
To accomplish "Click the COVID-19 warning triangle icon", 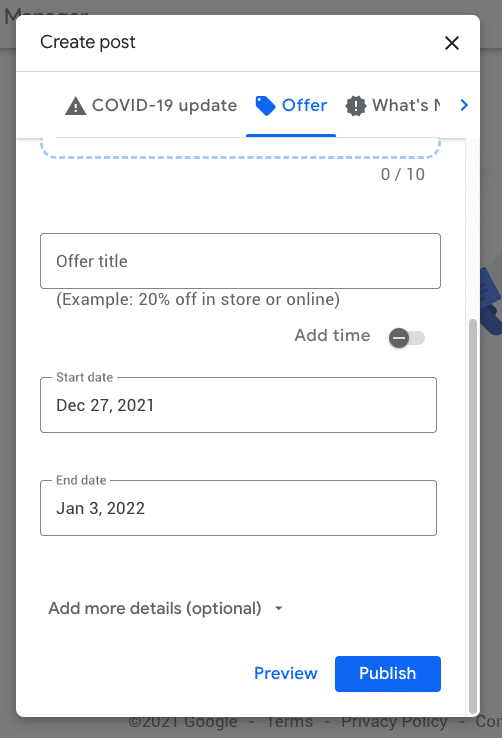I will 75,106.
